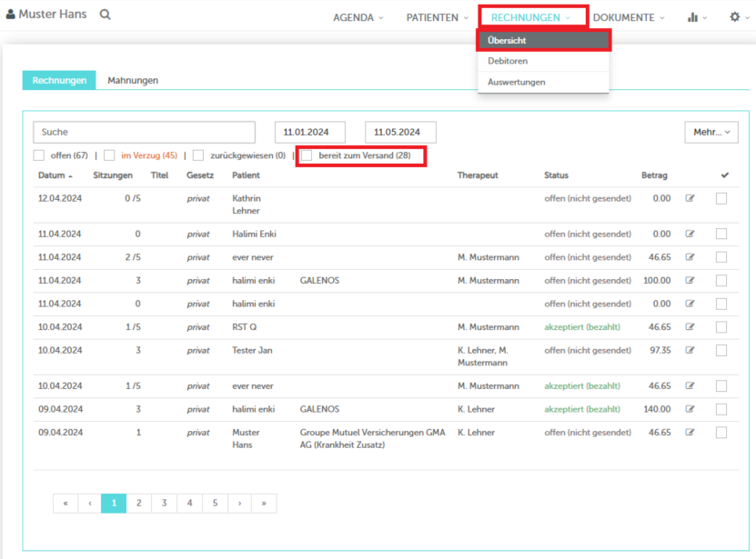Select the halimi enki 140.00 row checkbox
Viewport: 756px width, 559px height.
721,409
